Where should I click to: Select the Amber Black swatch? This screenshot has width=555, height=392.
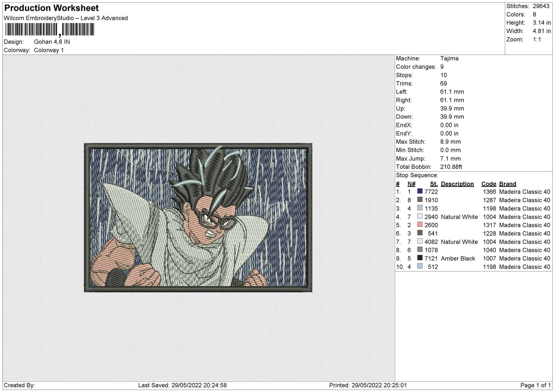[x=420, y=258]
